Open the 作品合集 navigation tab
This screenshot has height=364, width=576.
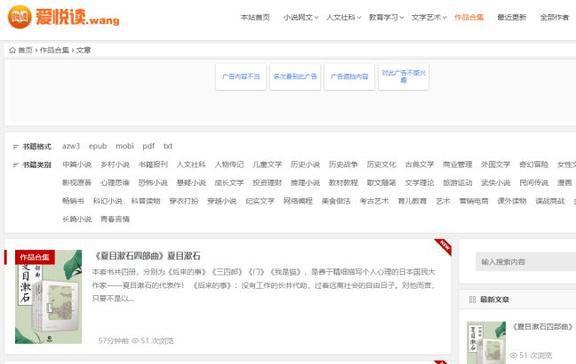click(469, 17)
